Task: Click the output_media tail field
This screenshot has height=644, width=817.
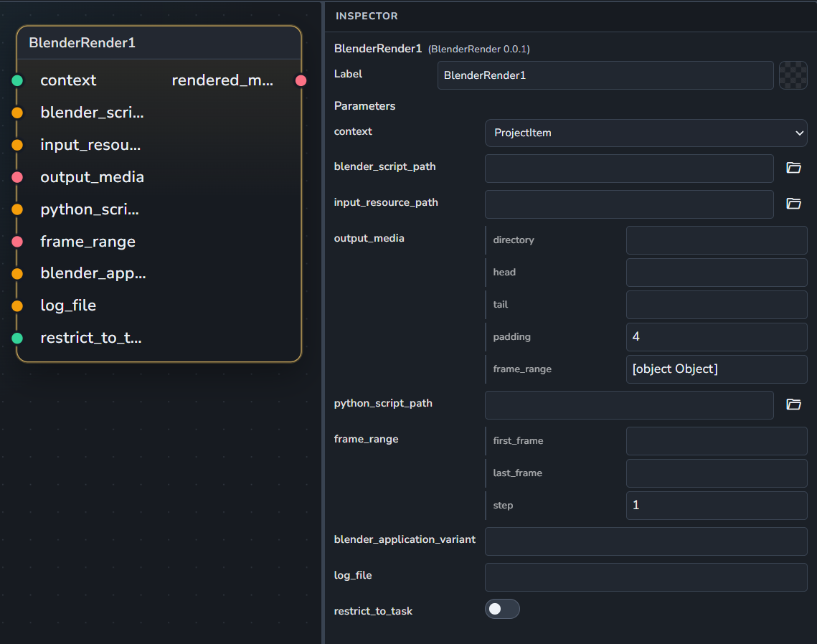Action: (x=717, y=305)
